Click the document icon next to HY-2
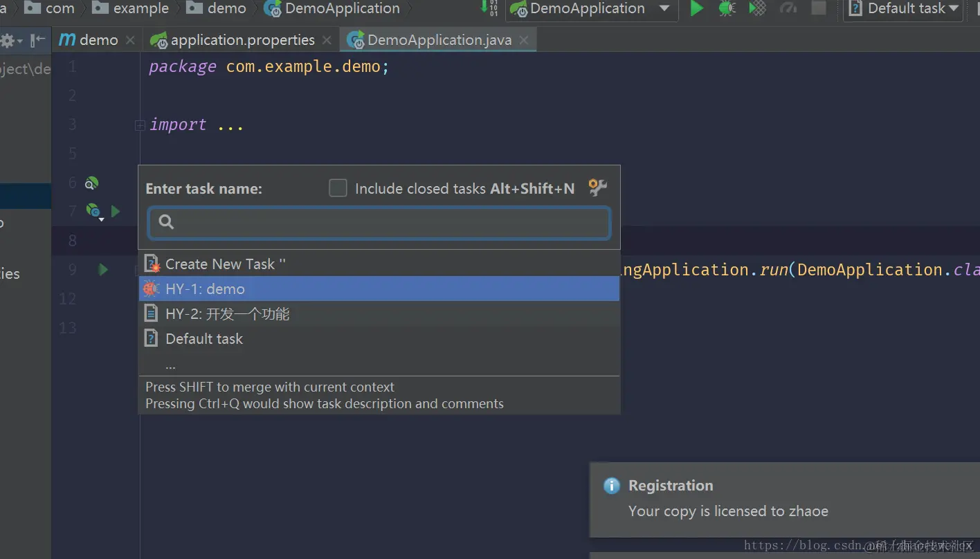The height and width of the screenshot is (559, 980). tap(151, 313)
